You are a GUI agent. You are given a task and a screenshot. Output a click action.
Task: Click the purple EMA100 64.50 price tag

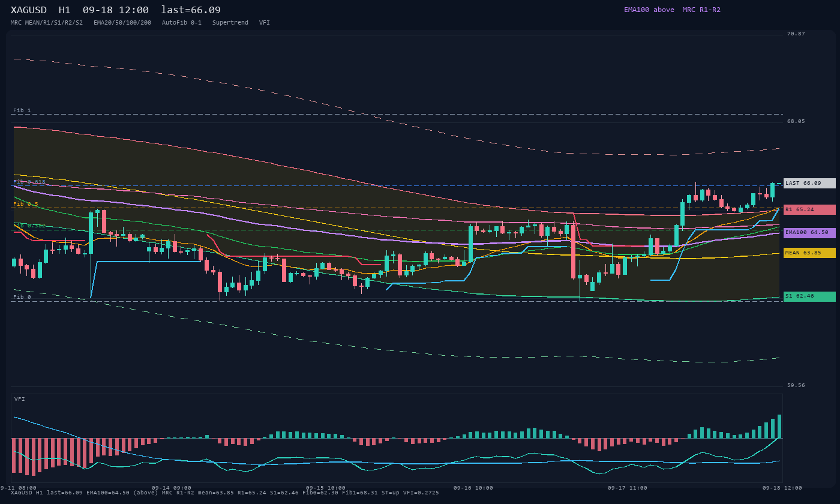point(809,232)
